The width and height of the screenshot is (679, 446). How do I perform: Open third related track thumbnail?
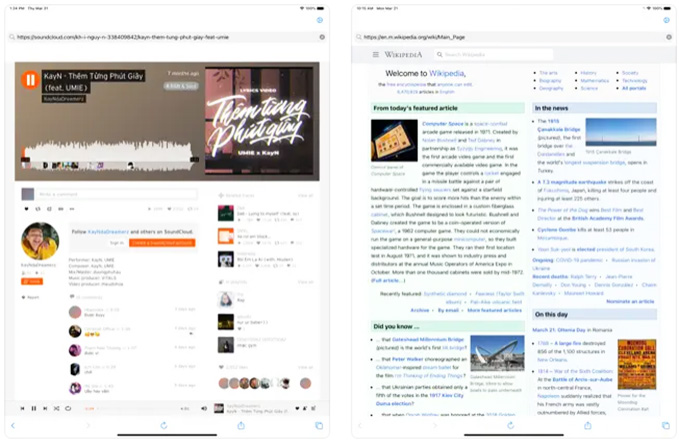[226, 259]
